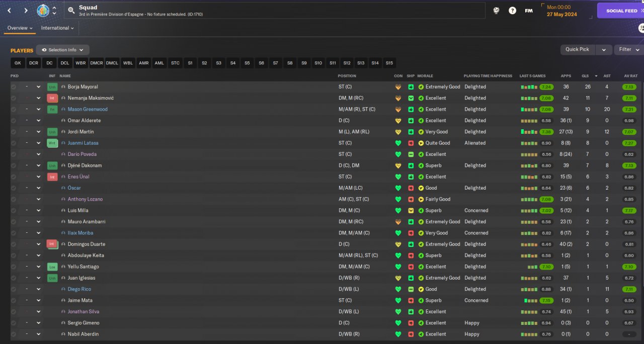Tick the pick circle for Sergio Gimeno

point(14,323)
